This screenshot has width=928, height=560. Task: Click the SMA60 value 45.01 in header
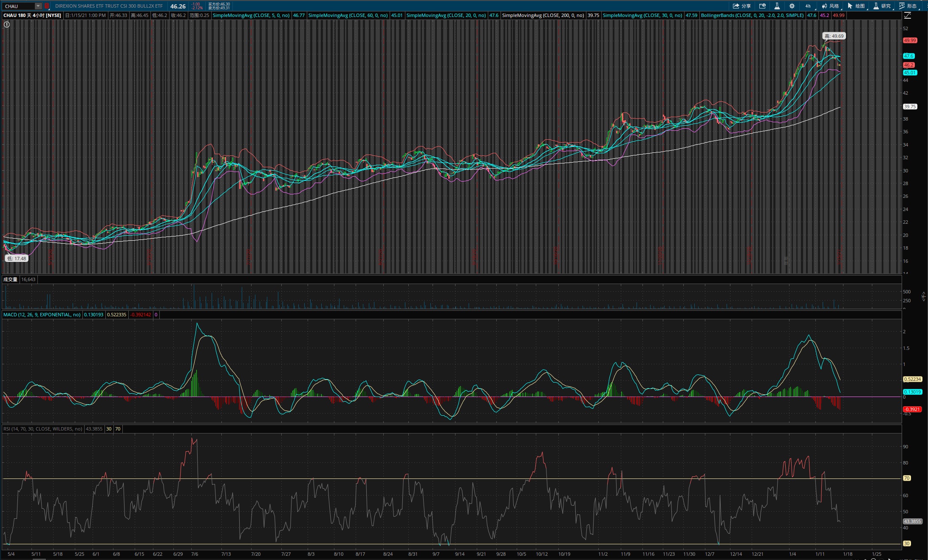coord(397,15)
